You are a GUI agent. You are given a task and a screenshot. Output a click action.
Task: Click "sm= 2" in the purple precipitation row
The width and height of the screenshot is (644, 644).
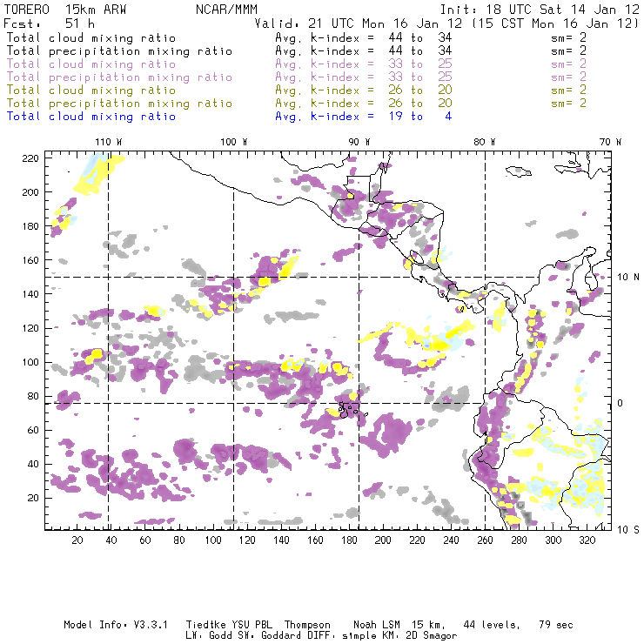569,77
